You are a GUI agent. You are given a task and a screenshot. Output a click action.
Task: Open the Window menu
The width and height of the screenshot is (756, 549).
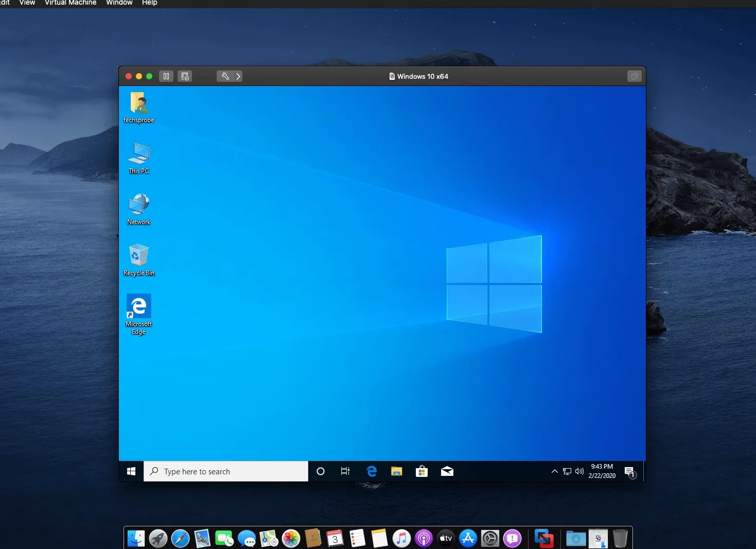[119, 3]
